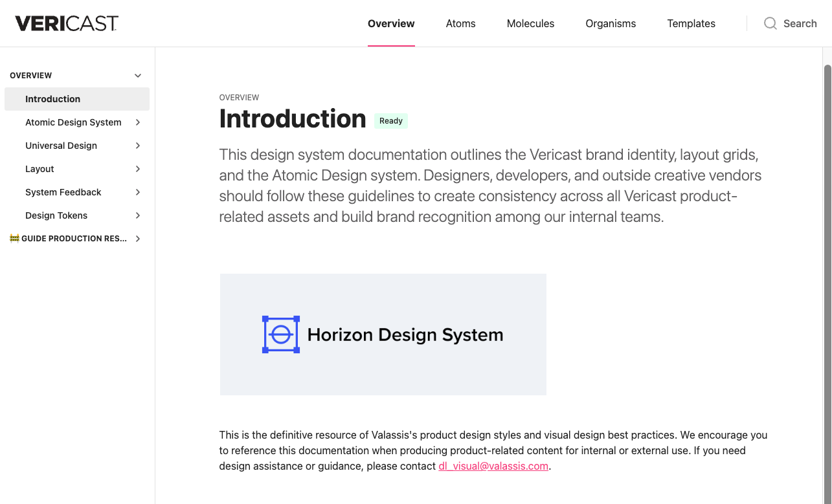Expand Atomic Design System chevron
Screen dimensions: 832x504
click(138, 122)
